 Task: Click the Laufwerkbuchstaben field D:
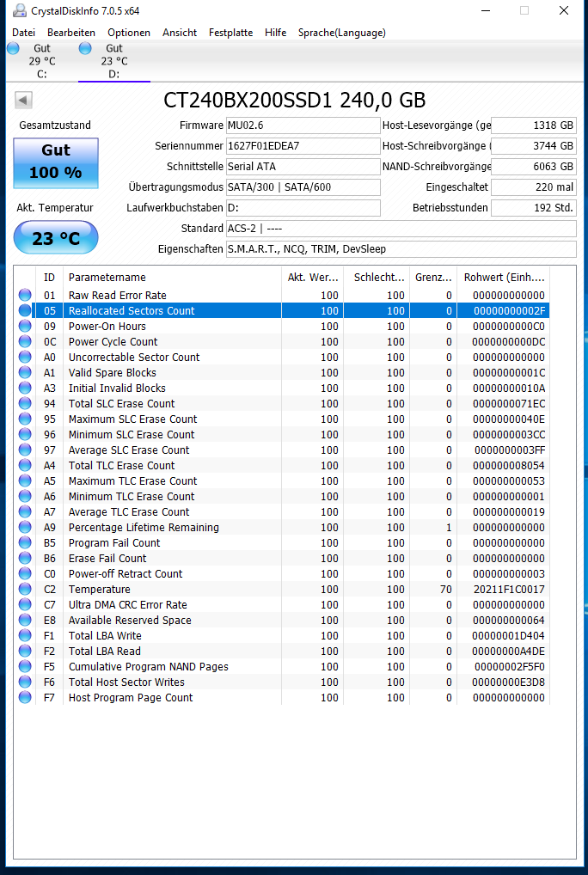[x=303, y=208]
